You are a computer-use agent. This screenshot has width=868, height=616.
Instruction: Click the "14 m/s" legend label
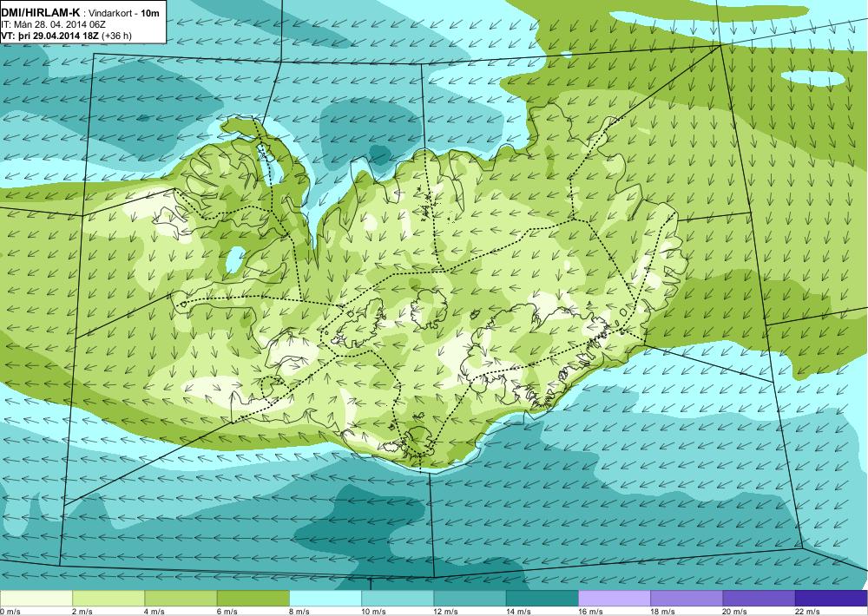[518, 611]
